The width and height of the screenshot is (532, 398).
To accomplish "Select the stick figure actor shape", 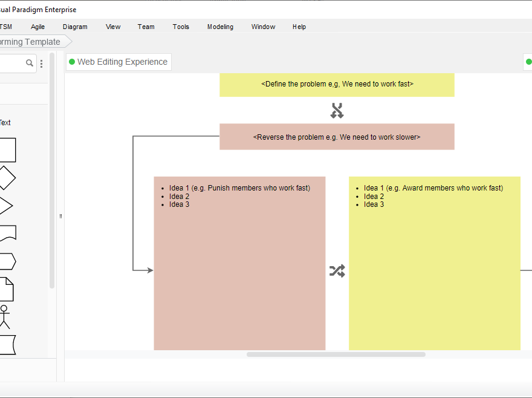I will [5, 317].
